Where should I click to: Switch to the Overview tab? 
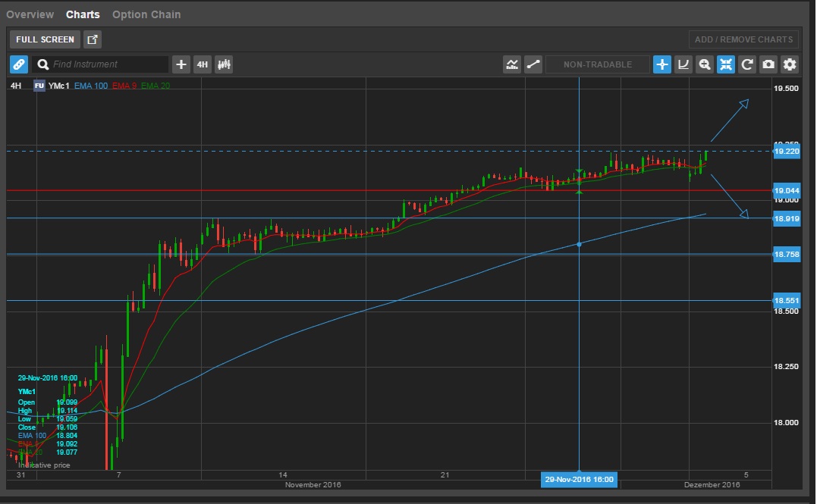[30, 14]
